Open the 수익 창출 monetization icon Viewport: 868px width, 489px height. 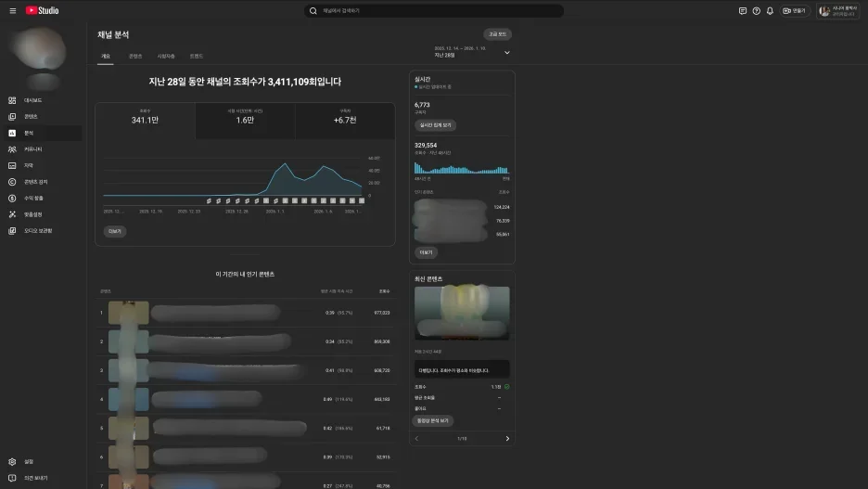coord(12,198)
